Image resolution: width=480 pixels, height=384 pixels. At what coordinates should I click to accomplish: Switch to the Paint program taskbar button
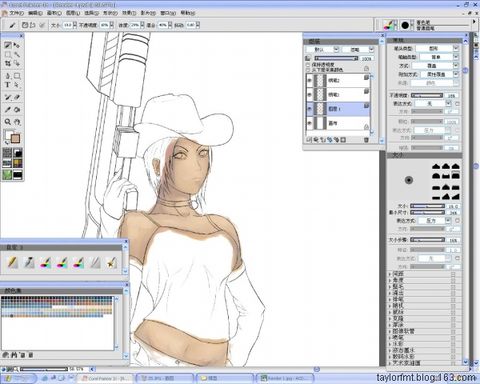click(x=165, y=378)
